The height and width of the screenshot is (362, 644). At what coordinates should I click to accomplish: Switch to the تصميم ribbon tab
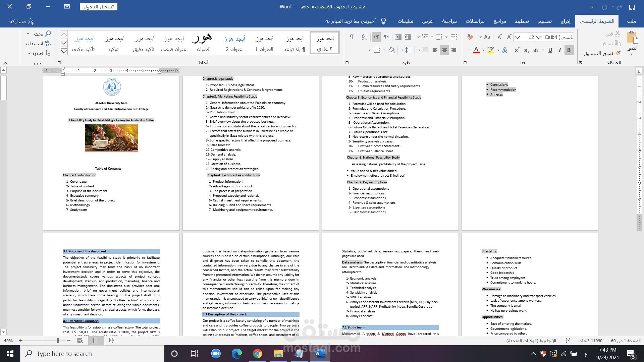coord(545,21)
